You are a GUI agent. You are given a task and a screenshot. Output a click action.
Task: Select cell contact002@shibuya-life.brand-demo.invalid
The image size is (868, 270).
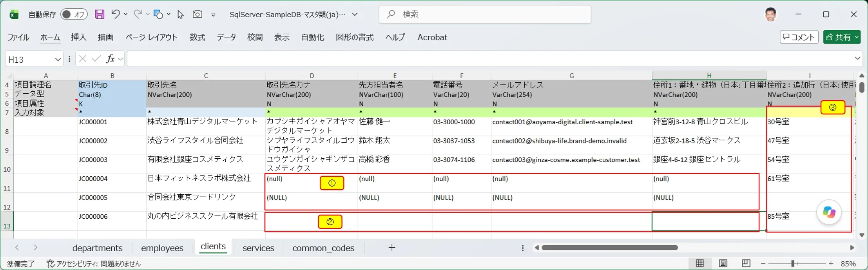(x=571, y=145)
